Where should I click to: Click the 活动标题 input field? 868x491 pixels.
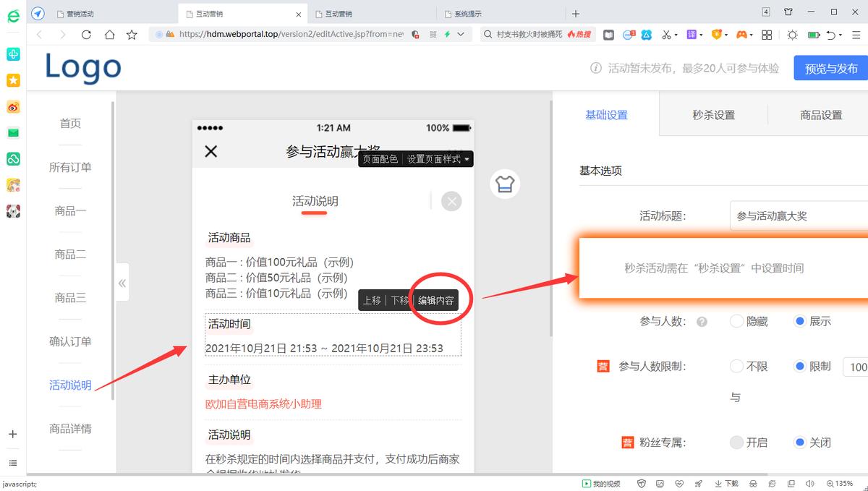point(796,215)
